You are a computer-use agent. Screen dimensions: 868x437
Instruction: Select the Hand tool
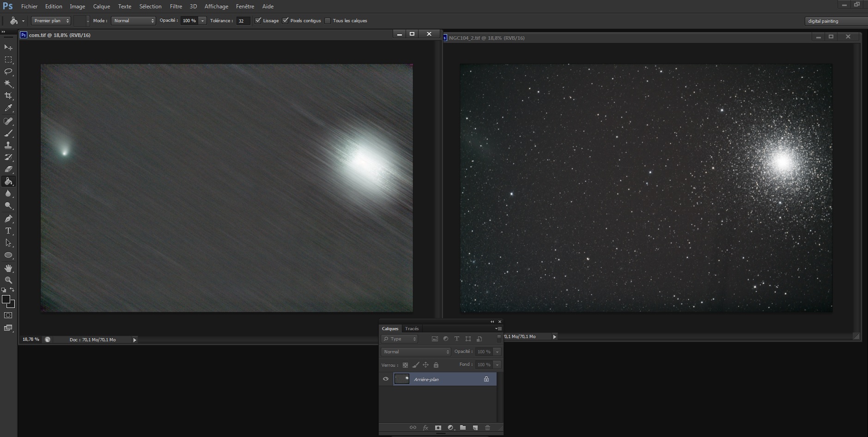(x=8, y=268)
